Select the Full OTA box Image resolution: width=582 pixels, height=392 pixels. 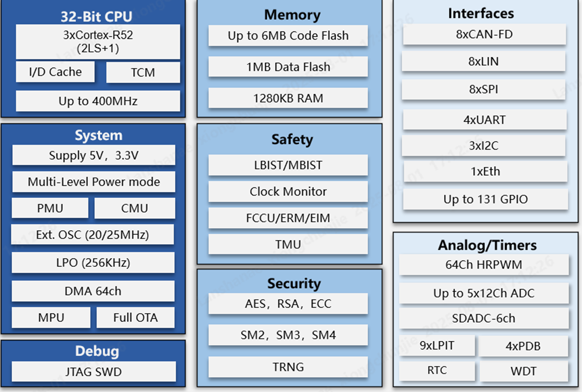[135, 318]
